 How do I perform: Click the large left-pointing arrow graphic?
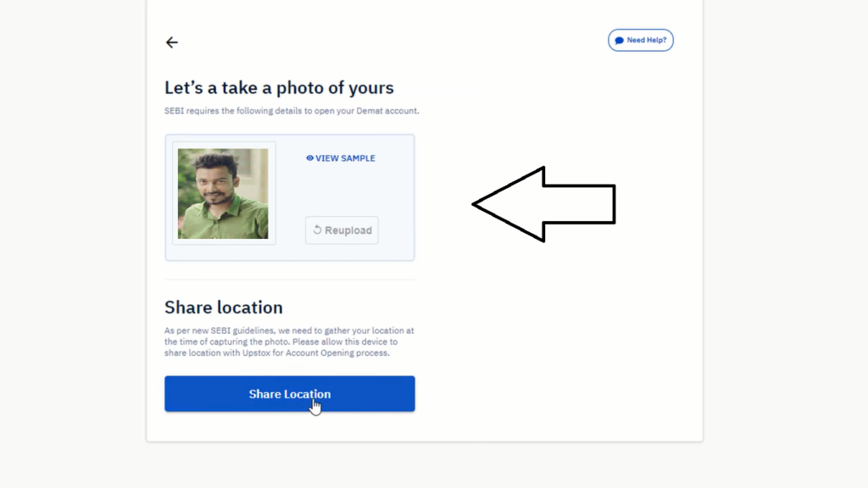[543, 204]
